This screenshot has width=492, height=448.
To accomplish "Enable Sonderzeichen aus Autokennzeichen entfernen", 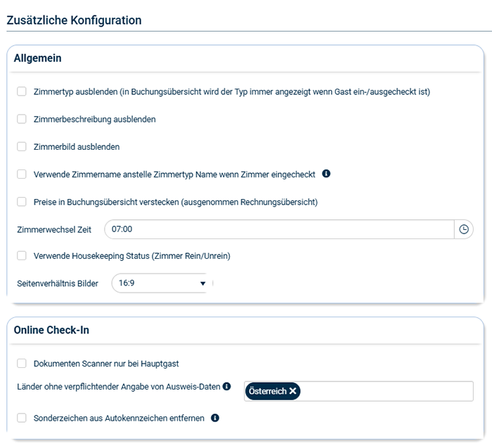I will [x=22, y=418].
